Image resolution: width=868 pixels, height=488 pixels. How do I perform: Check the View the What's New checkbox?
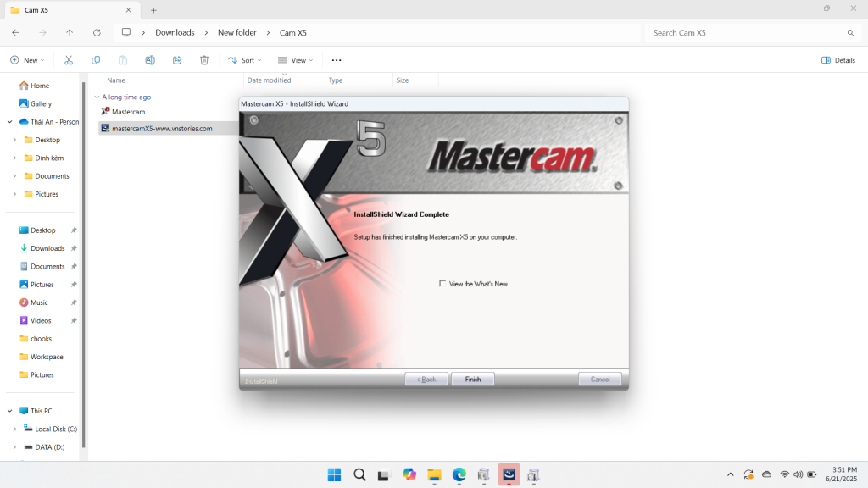pos(442,284)
